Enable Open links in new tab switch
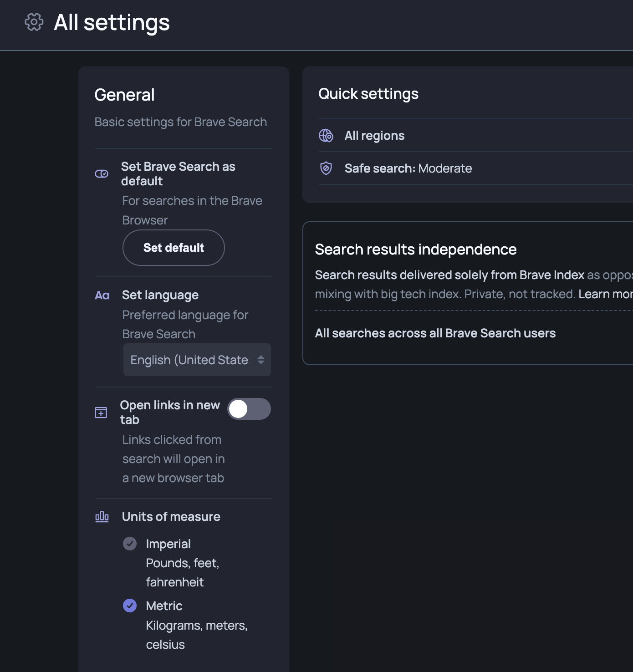Viewport: 633px width, 672px height. [249, 409]
